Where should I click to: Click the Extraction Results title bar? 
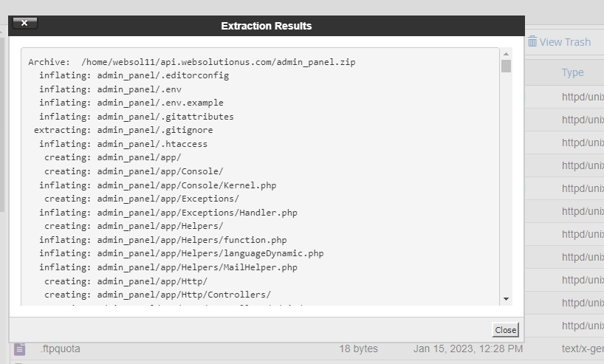(266, 26)
